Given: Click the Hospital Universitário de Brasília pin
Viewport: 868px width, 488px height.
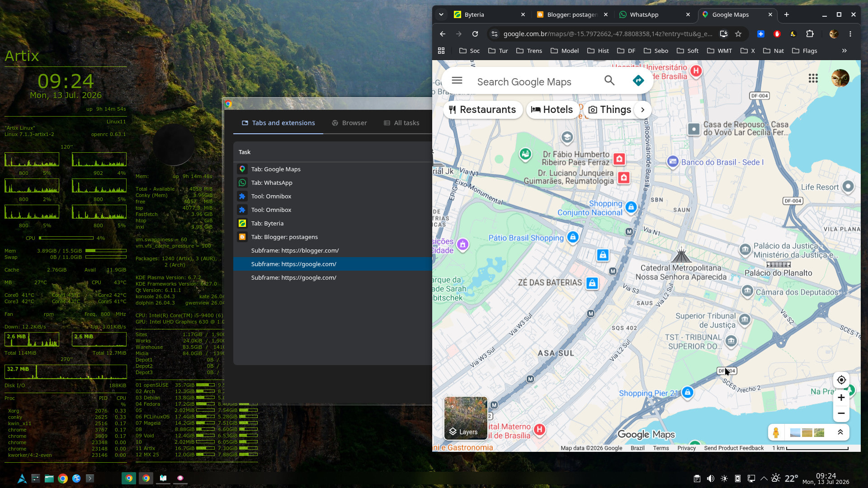Looking at the screenshot, I should point(696,71).
